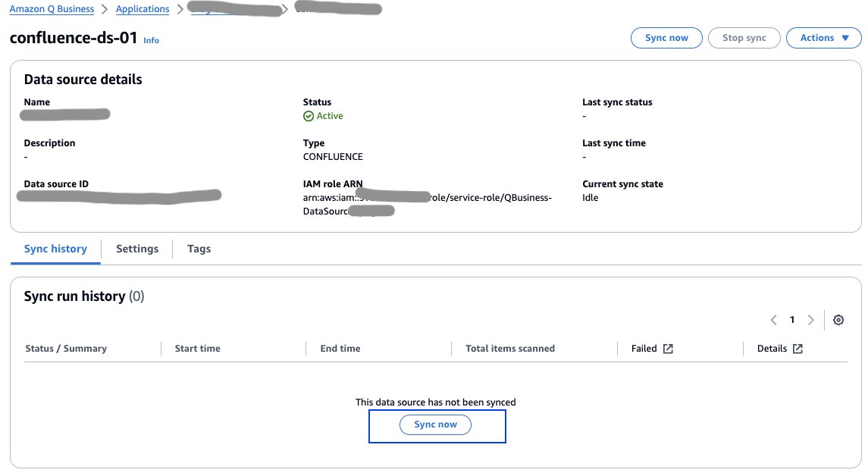Click the Name label in details
The image size is (868, 476).
tap(36, 102)
